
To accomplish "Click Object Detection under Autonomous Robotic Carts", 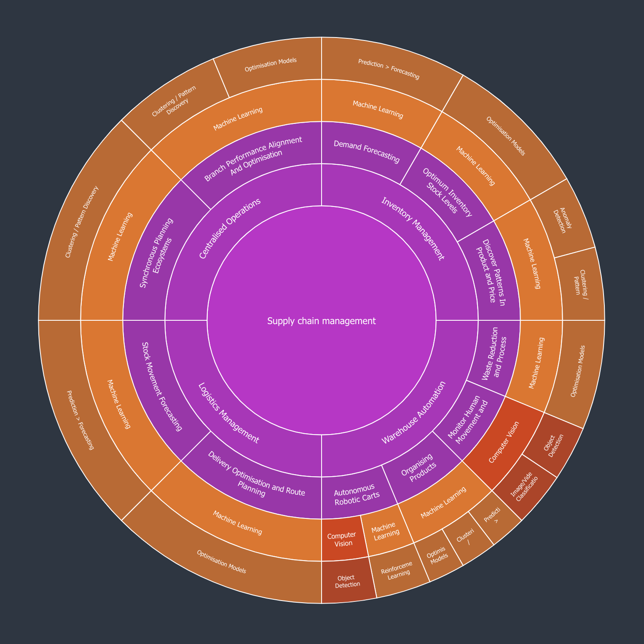I will pyautogui.click(x=348, y=581).
